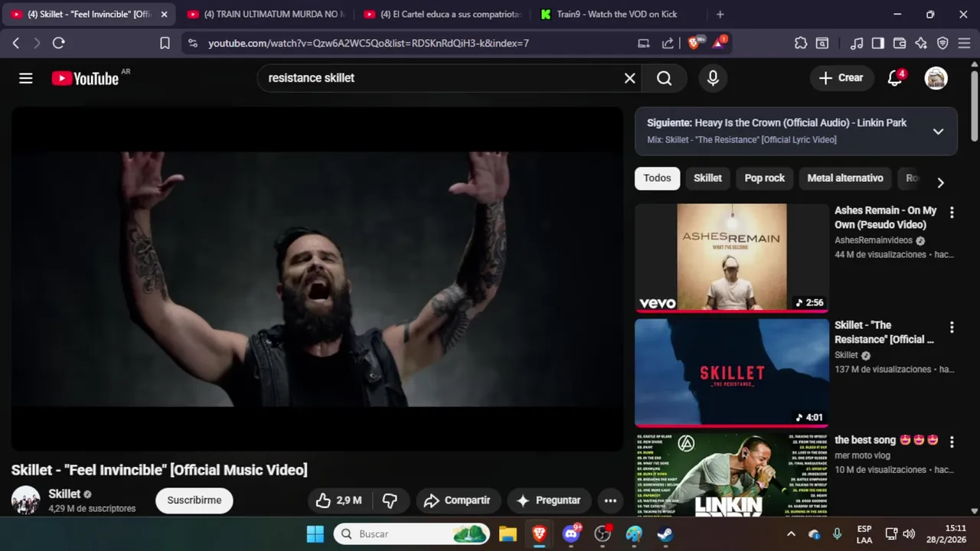The width and height of the screenshot is (980, 551).
Task: Click the Preguntar button
Action: coord(549,500)
